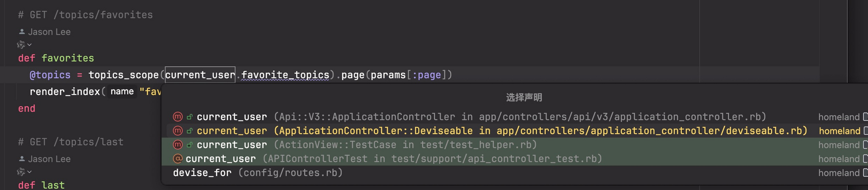Click method icon of Api::V3 current_user entry

tap(178, 117)
